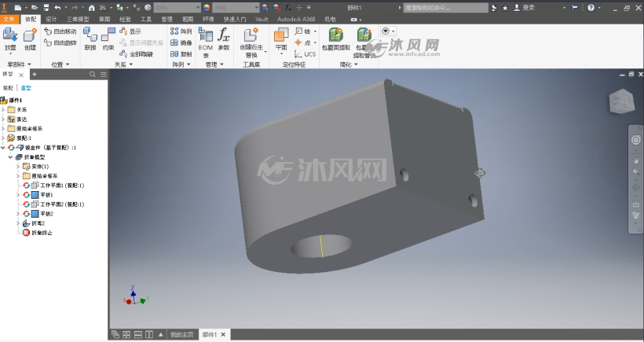Click the UCS tool
This screenshot has height=342, width=644.
[305, 53]
